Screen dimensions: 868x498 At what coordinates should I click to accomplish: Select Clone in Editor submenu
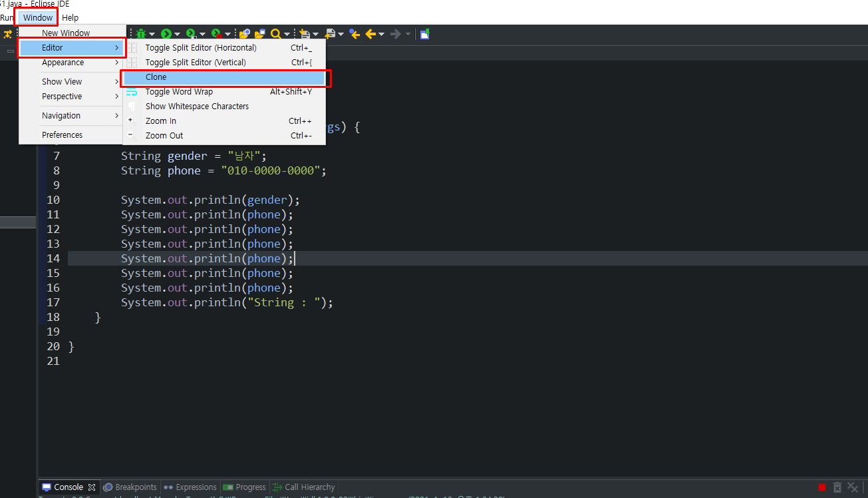tap(224, 77)
